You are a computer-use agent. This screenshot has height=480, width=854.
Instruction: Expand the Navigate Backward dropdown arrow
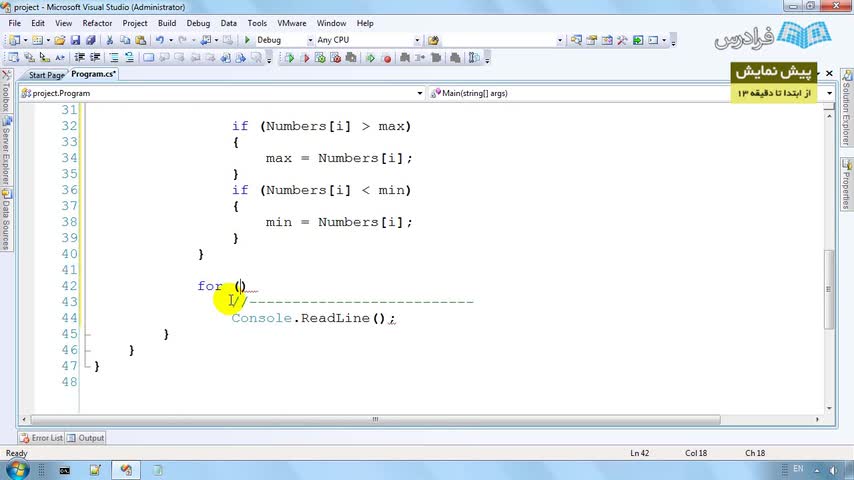coord(216,40)
